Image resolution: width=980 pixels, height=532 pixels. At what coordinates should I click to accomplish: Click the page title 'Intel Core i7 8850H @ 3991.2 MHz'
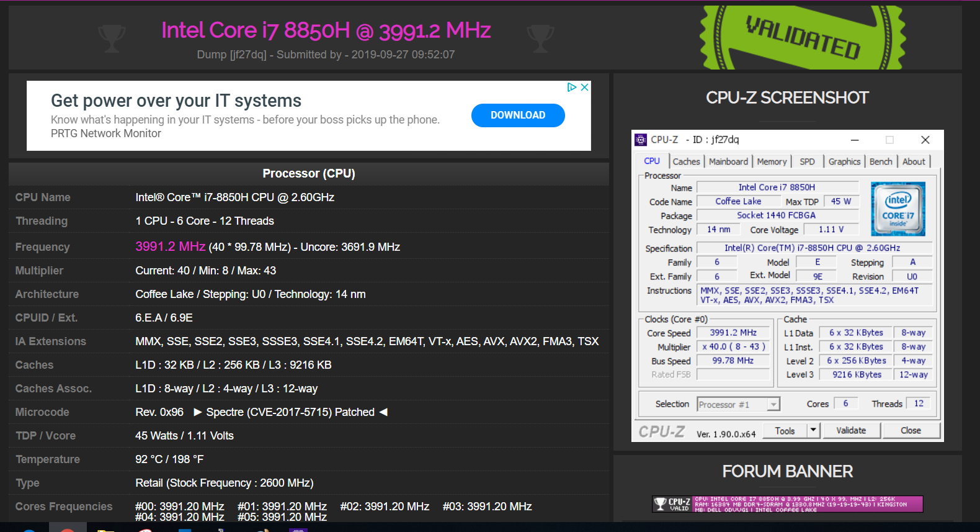[326, 30]
